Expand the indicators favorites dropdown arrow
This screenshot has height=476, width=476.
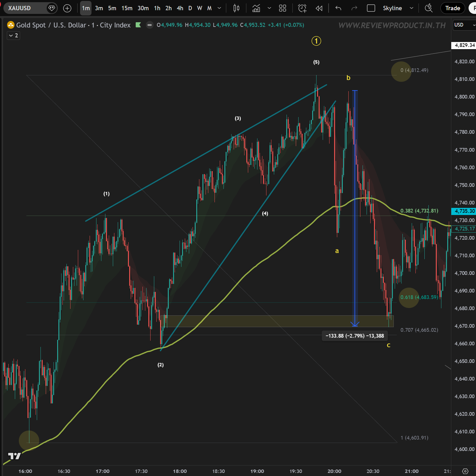pyautogui.click(x=269, y=8)
